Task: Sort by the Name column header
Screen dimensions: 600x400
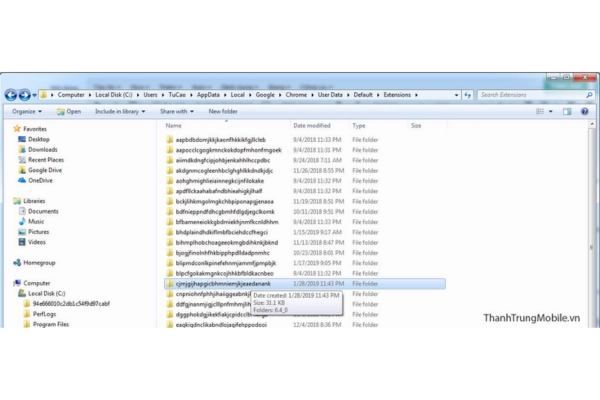Action: pos(173,126)
